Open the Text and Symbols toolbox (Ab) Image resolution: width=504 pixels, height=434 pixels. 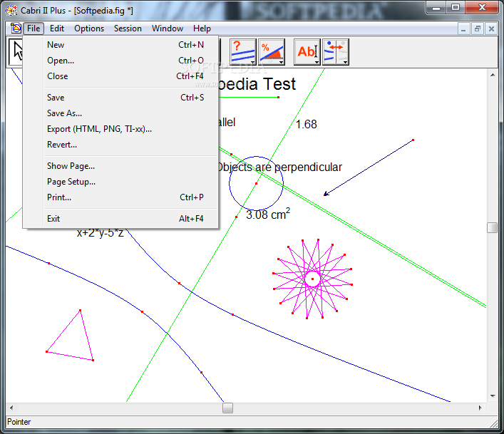coord(307,52)
